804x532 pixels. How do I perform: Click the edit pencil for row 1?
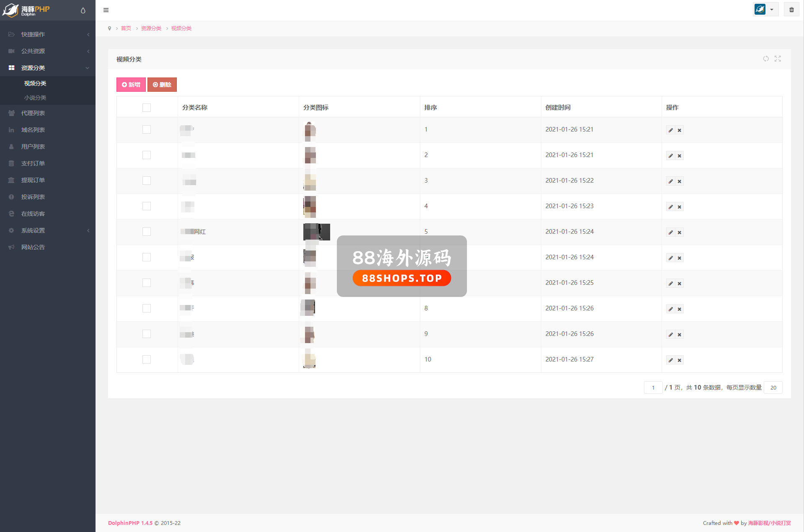tap(670, 130)
